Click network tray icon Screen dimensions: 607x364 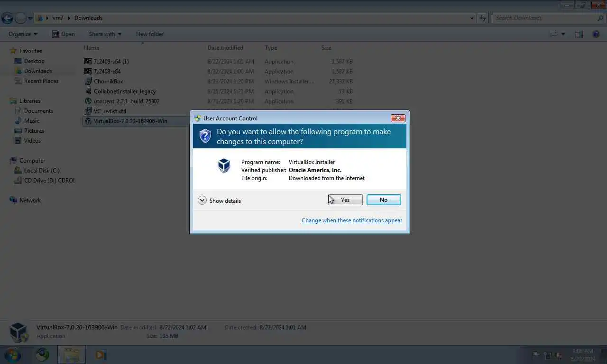pos(548,355)
